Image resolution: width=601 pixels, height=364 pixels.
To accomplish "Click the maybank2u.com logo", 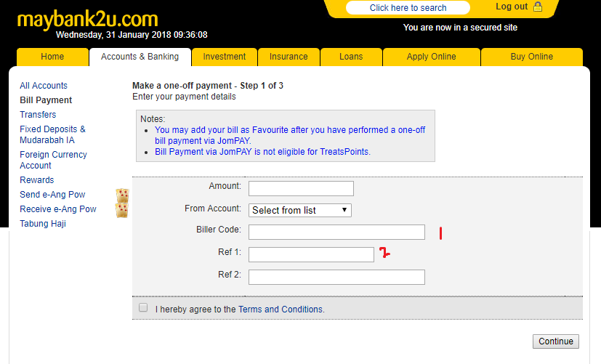I will click(x=87, y=19).
